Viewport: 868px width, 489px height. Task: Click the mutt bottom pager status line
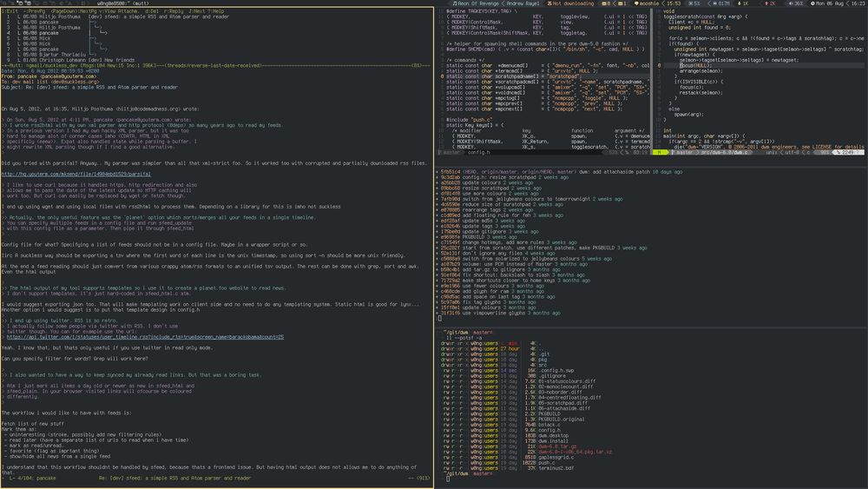216,478
